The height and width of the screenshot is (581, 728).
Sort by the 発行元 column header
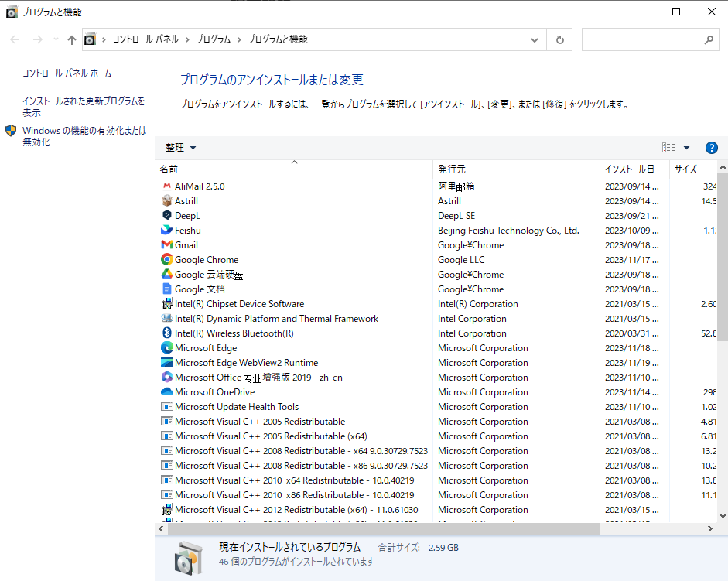pos(516,169)
